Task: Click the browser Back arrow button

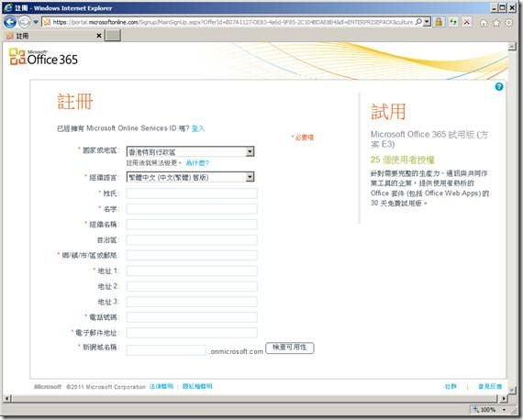Action: tap(10, 22)
